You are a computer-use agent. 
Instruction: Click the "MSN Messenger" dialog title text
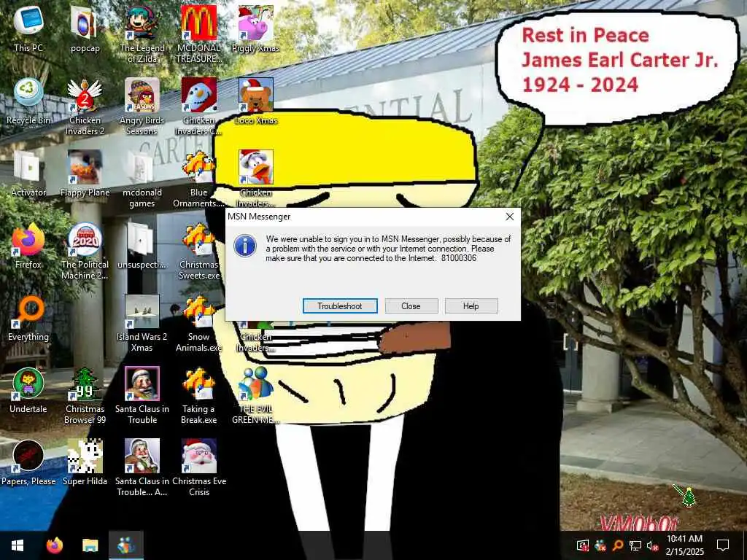(259, 217)
